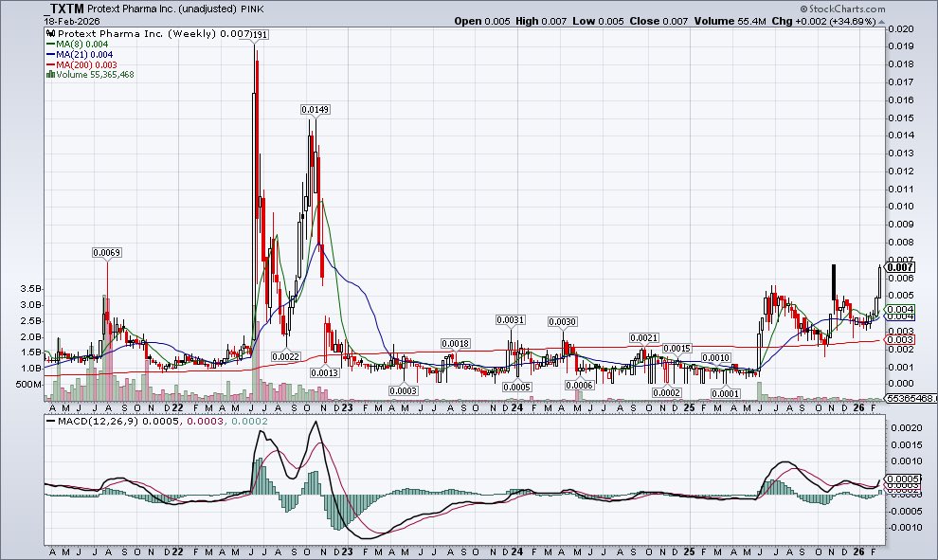Viewport: 938px width, 560px height.
Task: Click the volume bars icon in legend
Action: coord(50,75)
